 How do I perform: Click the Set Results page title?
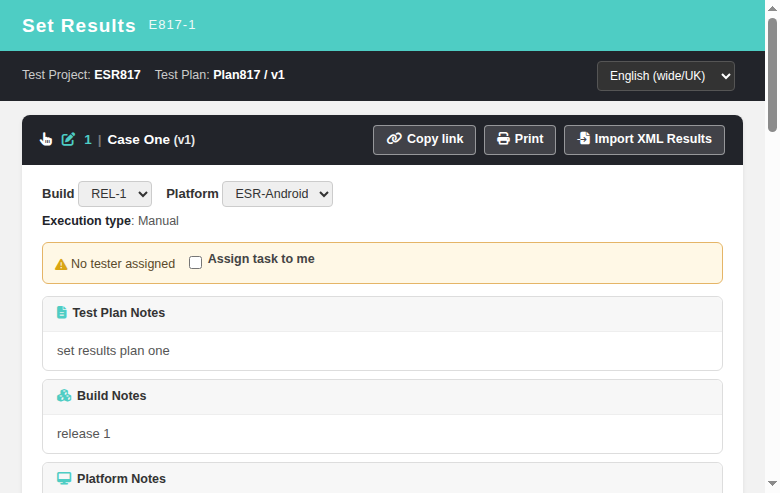point(79,26)
